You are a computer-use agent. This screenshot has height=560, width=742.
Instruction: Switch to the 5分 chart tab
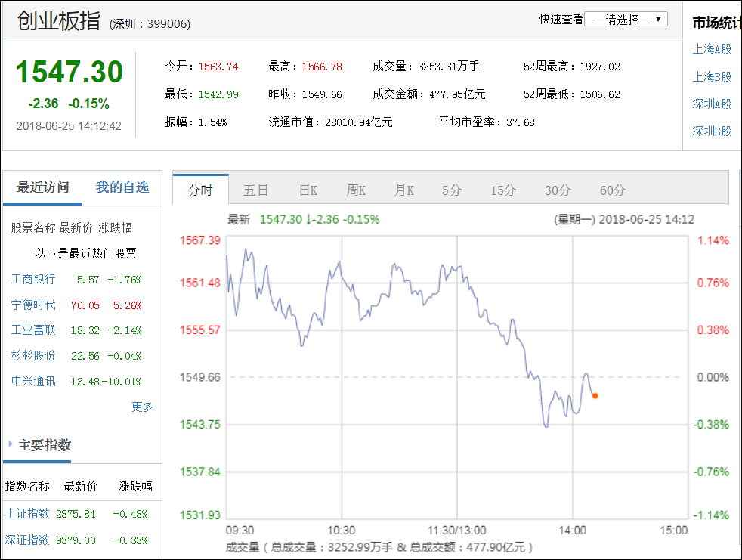(452, 190)
